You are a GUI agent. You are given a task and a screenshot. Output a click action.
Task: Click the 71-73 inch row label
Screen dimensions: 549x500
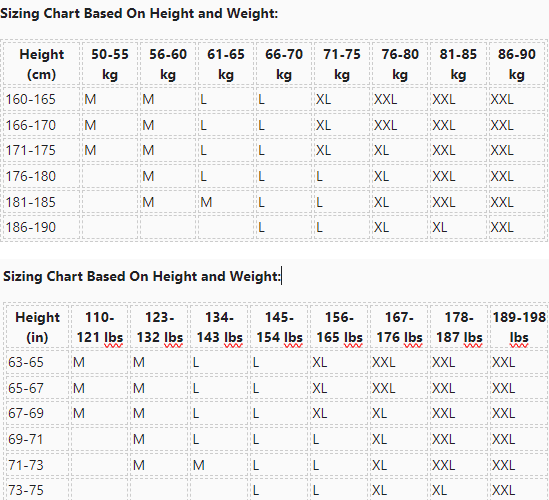(x=26, y=465)
